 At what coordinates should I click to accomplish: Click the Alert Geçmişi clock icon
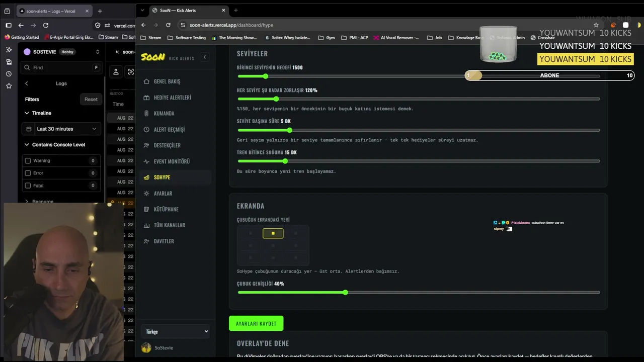[146, 130]
